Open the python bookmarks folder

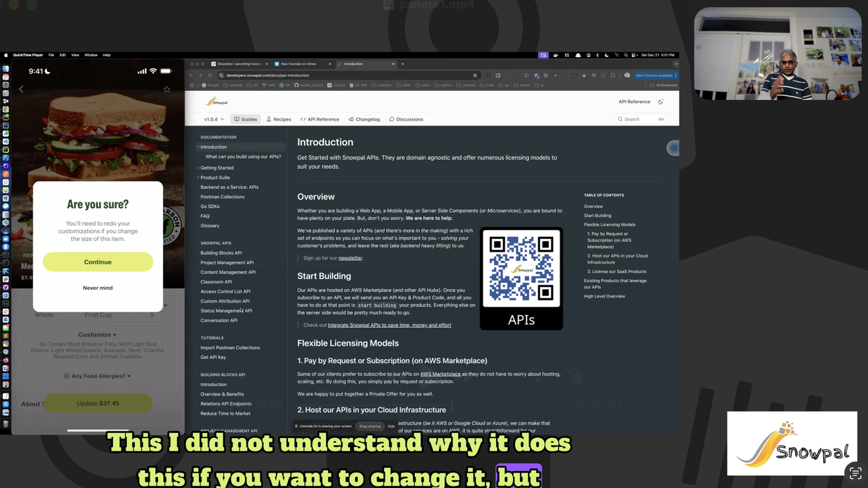pyautogui.click(x=445, y=85)
